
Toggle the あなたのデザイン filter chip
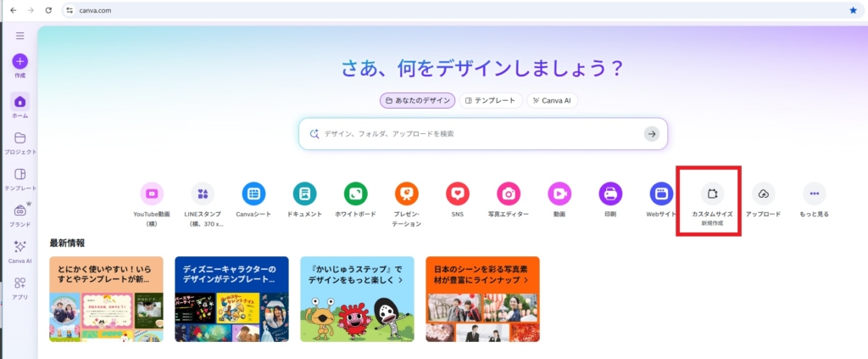click(x=417, y=101)
